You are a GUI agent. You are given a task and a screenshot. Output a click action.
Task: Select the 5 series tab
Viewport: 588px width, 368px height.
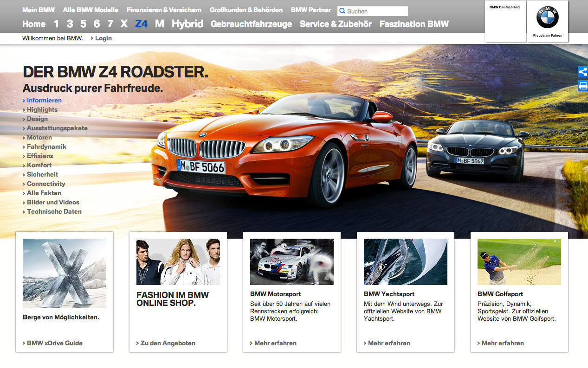(83, 24)
